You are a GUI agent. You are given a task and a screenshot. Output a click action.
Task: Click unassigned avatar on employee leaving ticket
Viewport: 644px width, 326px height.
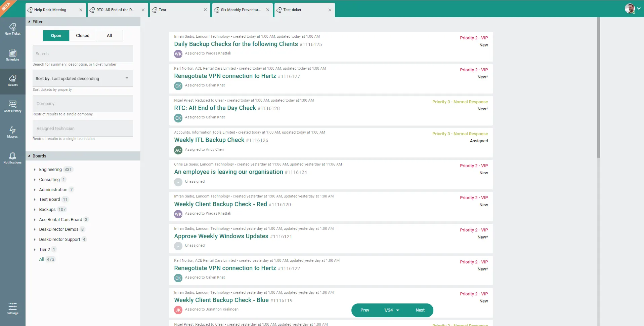tap(178, 182)
